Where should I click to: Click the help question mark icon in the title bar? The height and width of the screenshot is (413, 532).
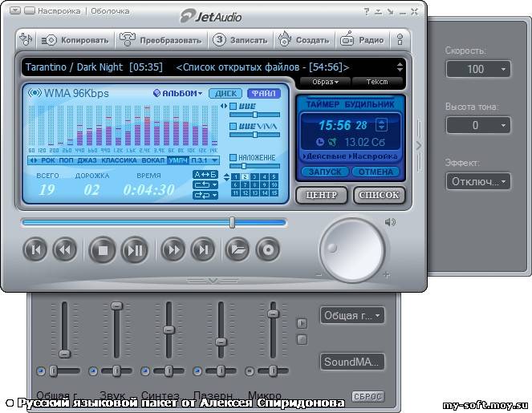point(367,11)
